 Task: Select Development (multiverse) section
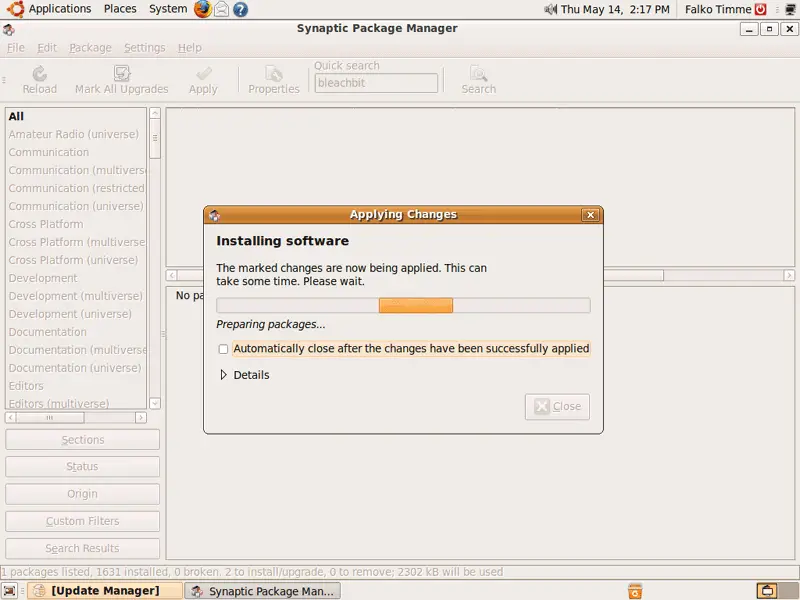76,296
